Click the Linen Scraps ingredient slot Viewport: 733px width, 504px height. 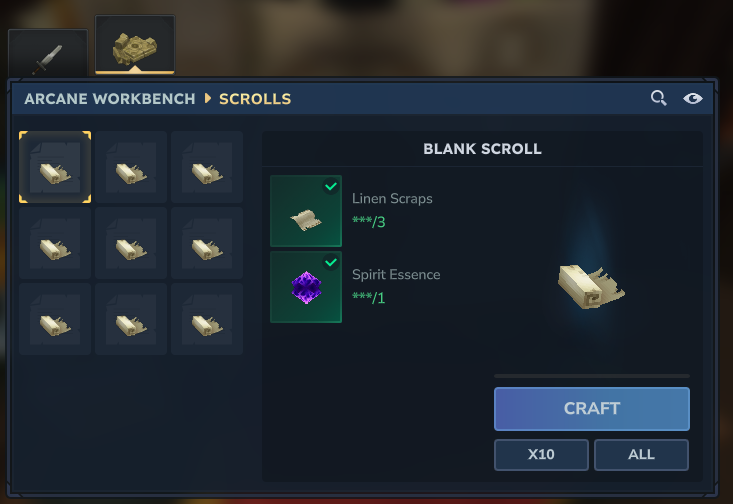(x=306, y=211)
